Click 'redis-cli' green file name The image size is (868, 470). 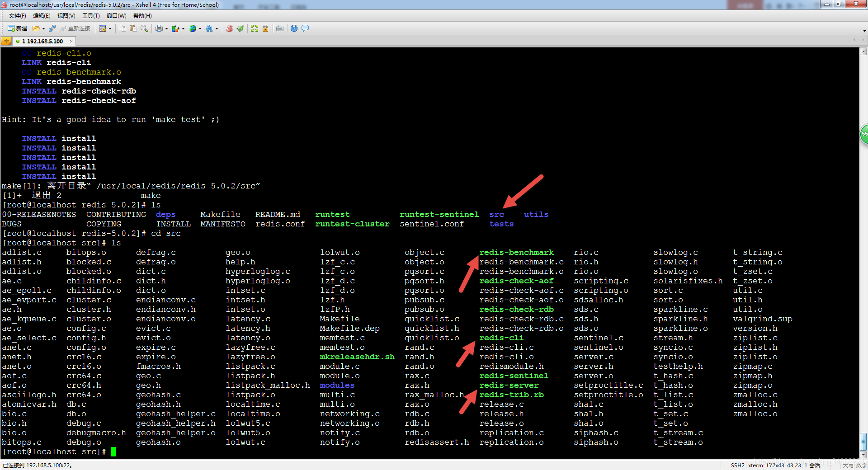click(501, 338)
